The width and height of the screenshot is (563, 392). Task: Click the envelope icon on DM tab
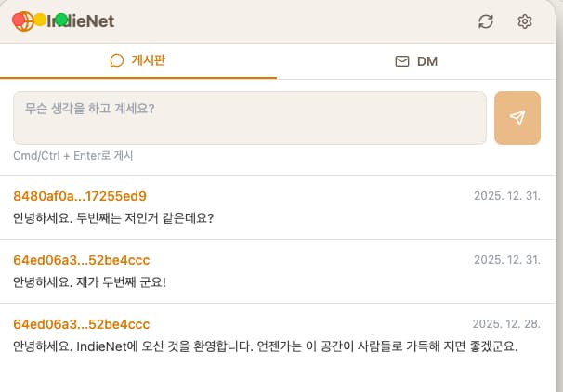pos(402,62)
